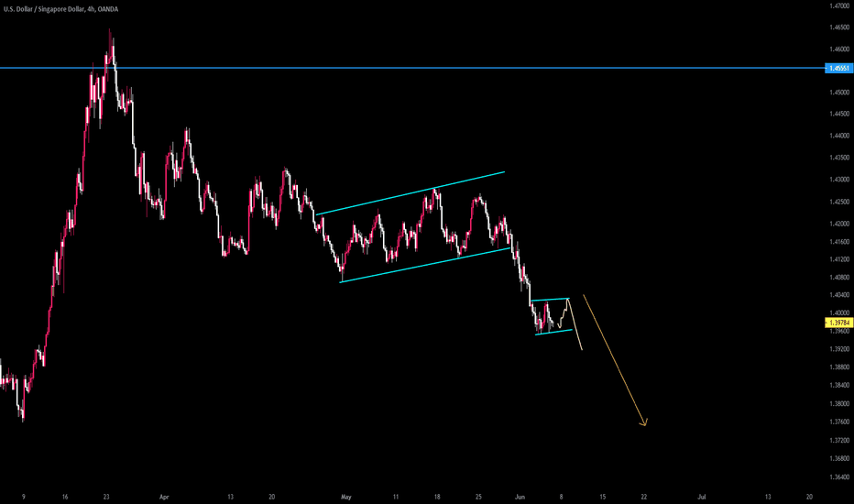Image resolution: width=854 pixels, height=504 pixels.
Task: Click the 1.47000 price axis label
Action: [839, 6]
